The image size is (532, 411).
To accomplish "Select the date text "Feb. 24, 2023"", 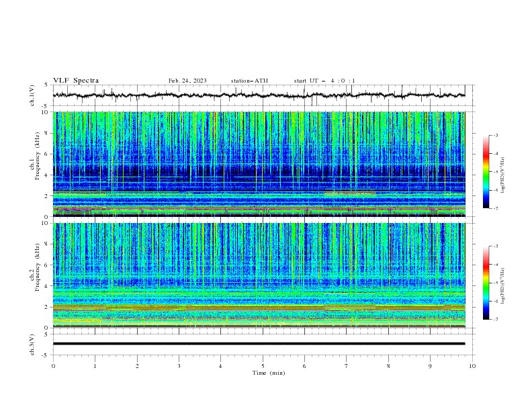I will tap(187, 81).
